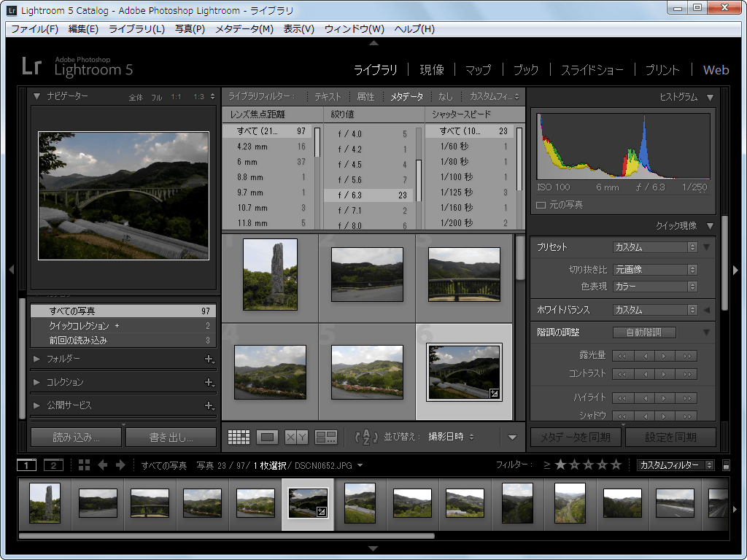The width and height of the screenshot is (747, 560).
Task: Click develop badge on selected thumbnail
Action: pyautogui.click(x=494, y=393)
